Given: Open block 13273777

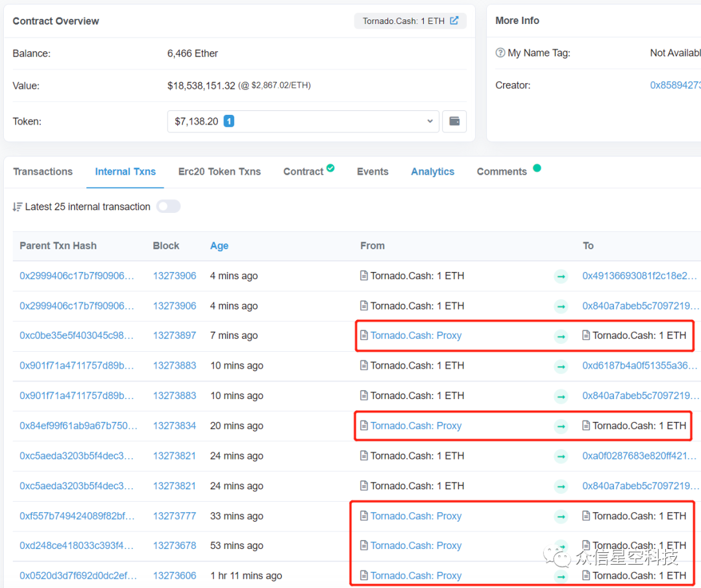Looking at the screenshot, I should tap(175, 515).
